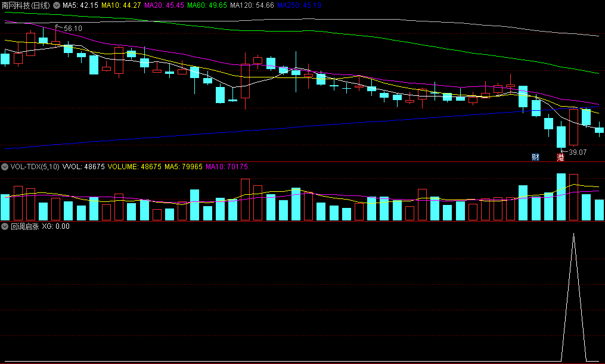Click the MA5: 42.15 label

coord(80,5)
